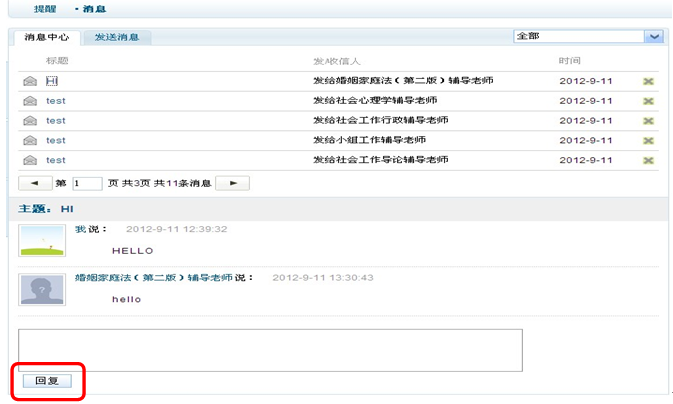Click the envelope icon beside the HI message
This screenshot has height=404, width=673.
(30, 81)
